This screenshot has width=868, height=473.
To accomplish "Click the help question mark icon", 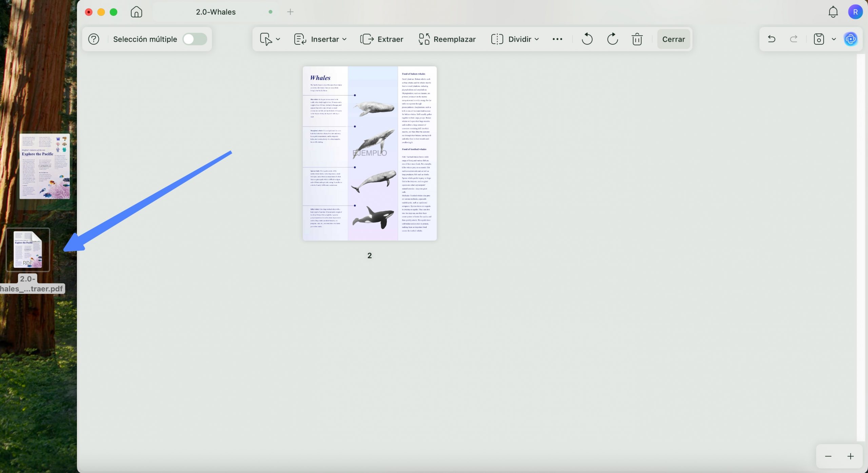I will 94,39.
